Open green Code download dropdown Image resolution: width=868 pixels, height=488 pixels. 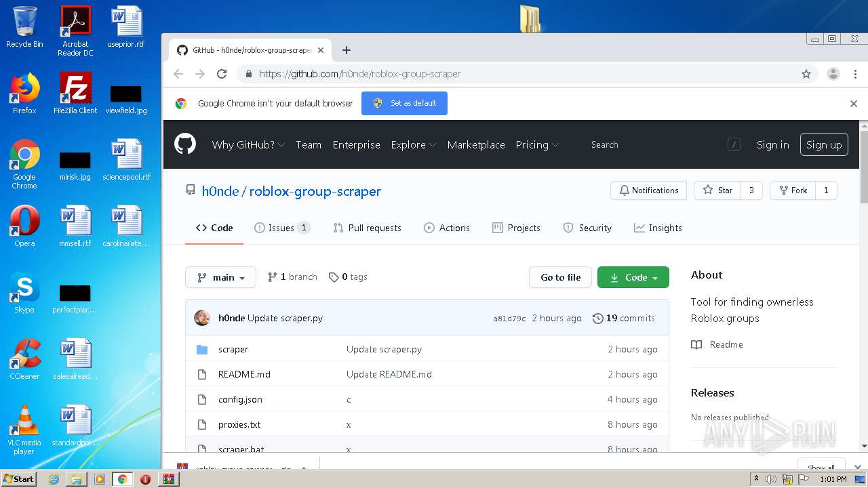point(633,277)
